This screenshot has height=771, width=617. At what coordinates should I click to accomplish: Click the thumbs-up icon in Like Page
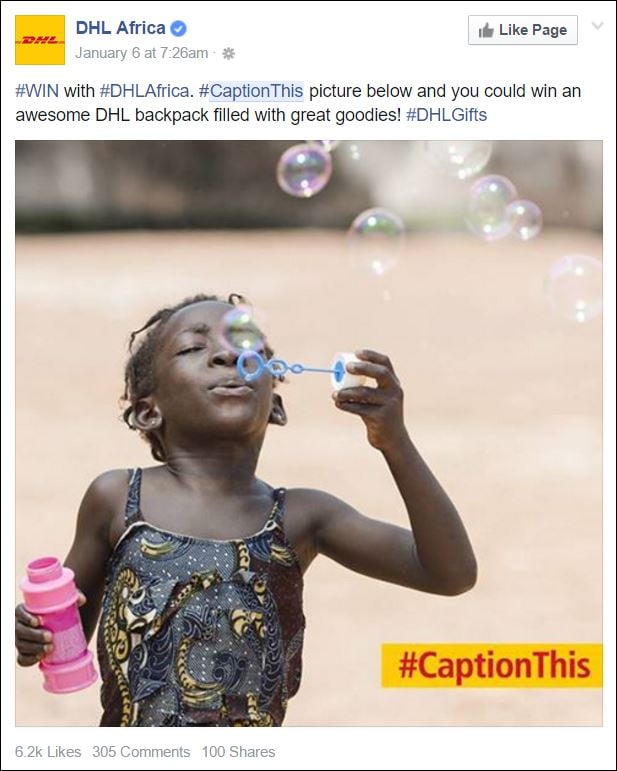tap(486, 30)
